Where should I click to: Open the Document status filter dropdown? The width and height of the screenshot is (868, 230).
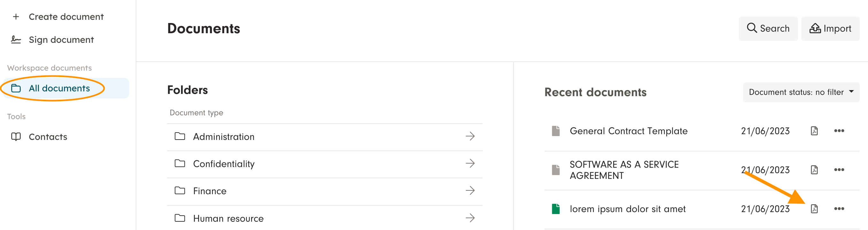[801, 92]
